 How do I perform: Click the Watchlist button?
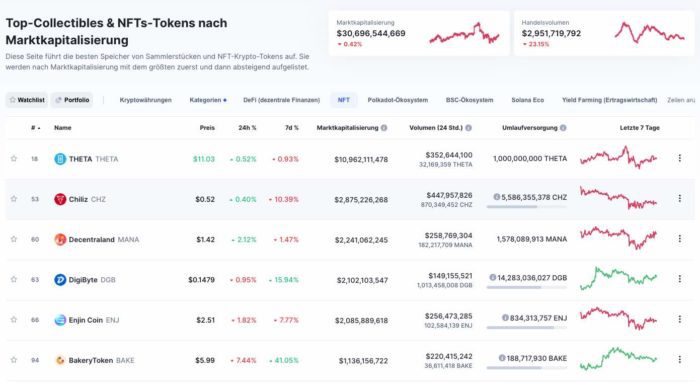click(x=27, y=100)
